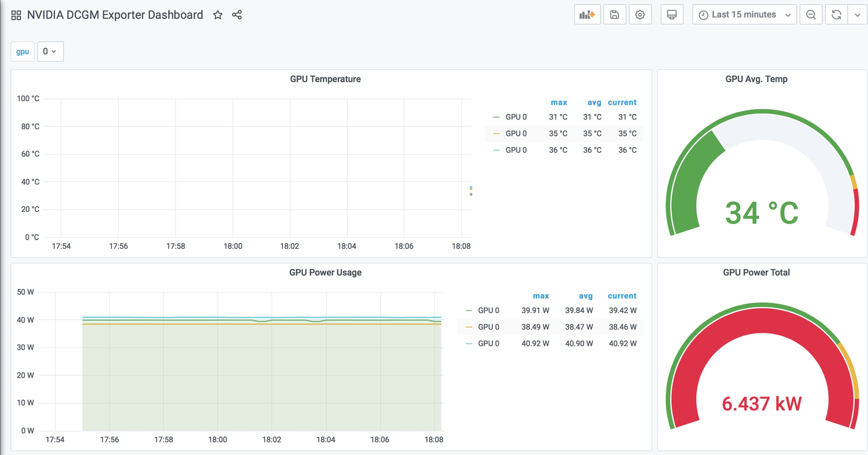
Task: Open the refresh interval dropdown arrow
Action: pyautogui.click(x=858, y=15)
